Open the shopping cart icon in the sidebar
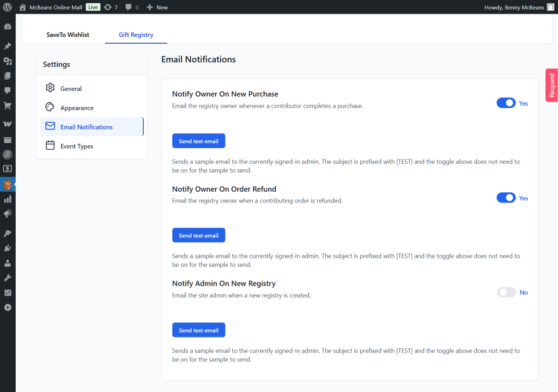The width and height of the screenshot is (558, 392). pyautogui.click(x=8, y=105)
